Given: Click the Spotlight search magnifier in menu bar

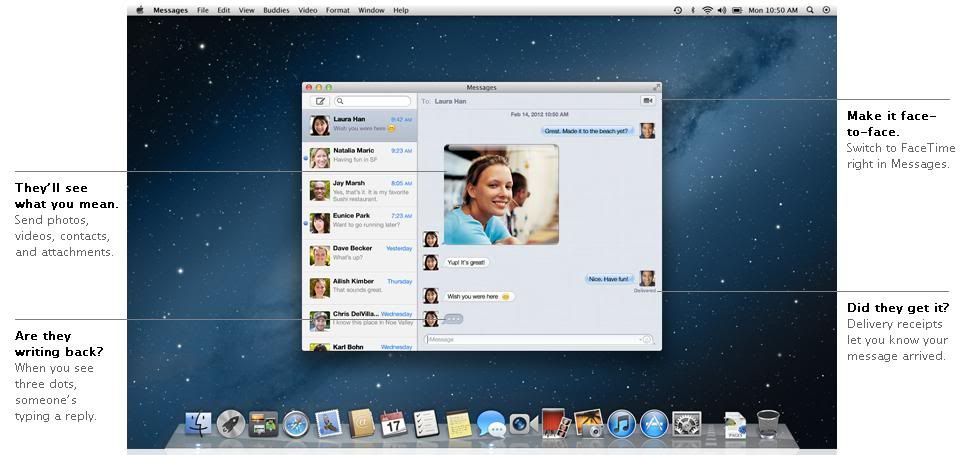Looking at the screenshot, I should point(810,10).
